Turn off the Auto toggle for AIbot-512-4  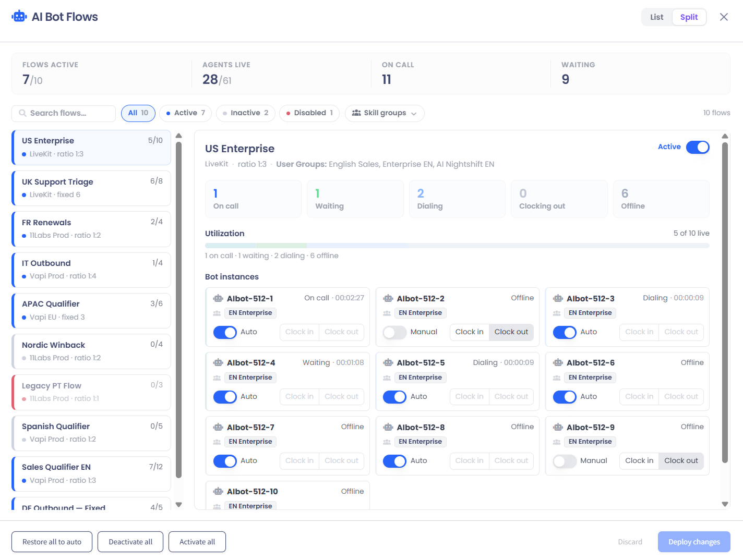(x=225, y=397)
